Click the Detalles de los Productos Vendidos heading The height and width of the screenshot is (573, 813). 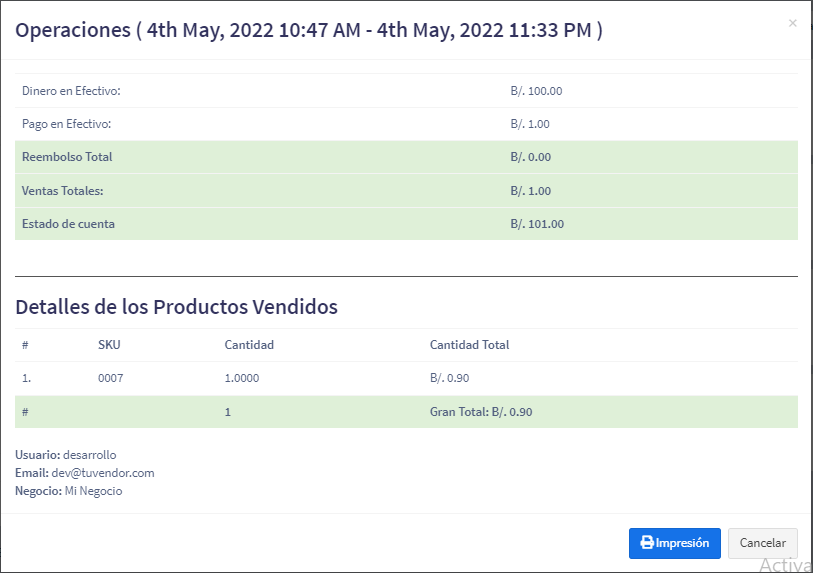click(x=176, y=307)
